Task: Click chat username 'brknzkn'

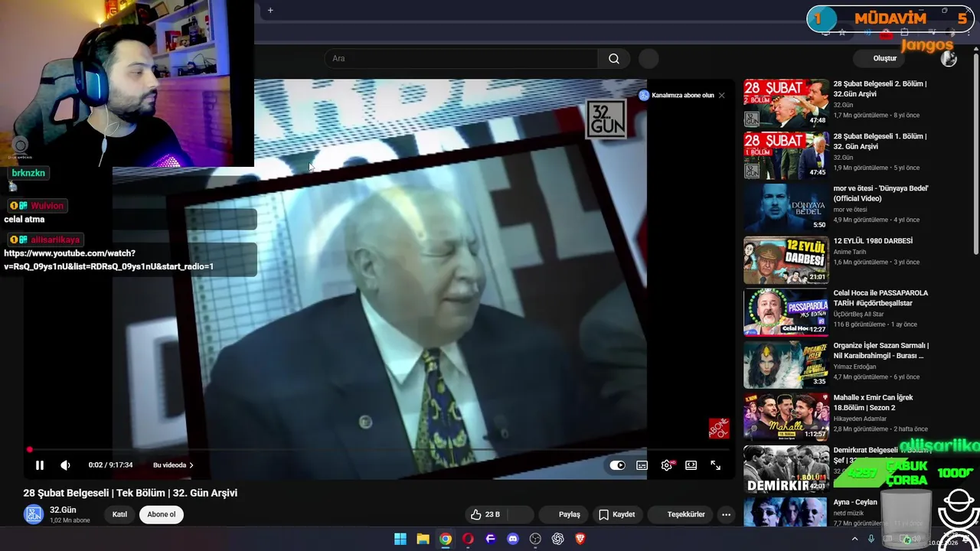Action: point(28,173)
